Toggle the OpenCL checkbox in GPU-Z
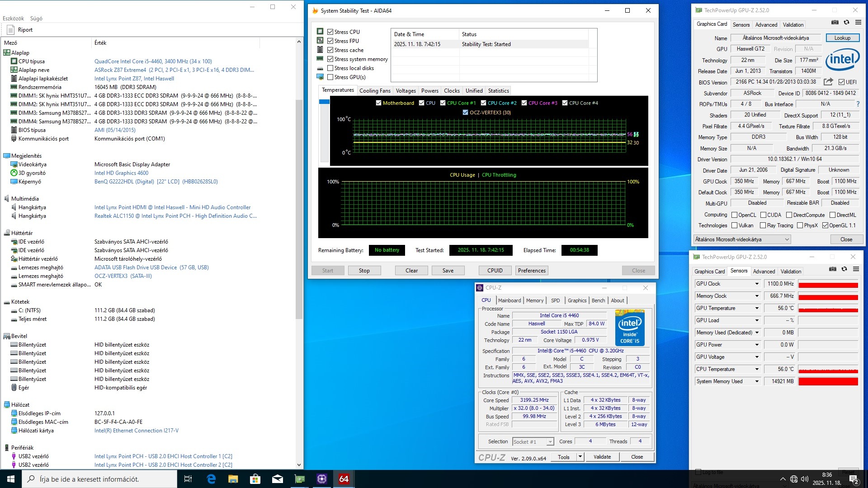Screen dimensions: 868x488 (735, 215)
